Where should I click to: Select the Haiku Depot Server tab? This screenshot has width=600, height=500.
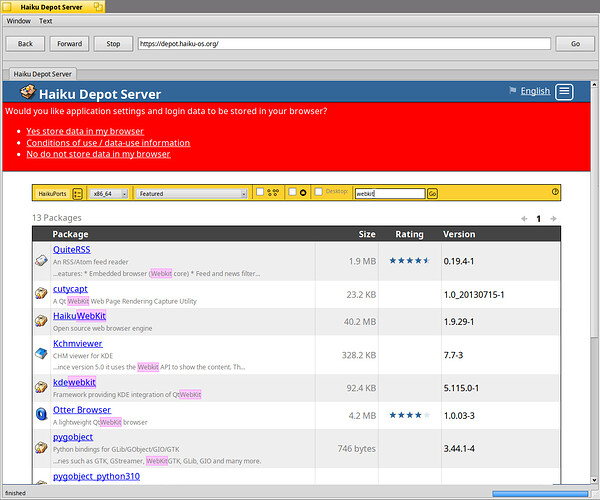click(42, 74)
